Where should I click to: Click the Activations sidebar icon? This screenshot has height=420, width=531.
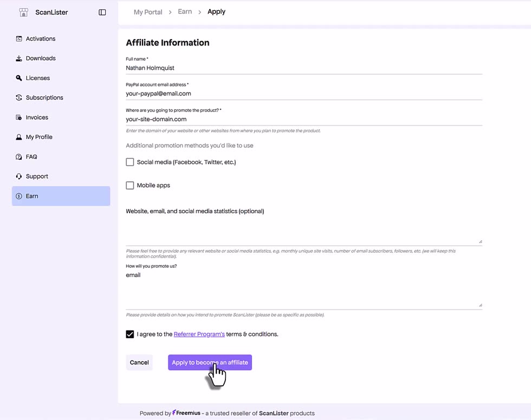point(19,38)
